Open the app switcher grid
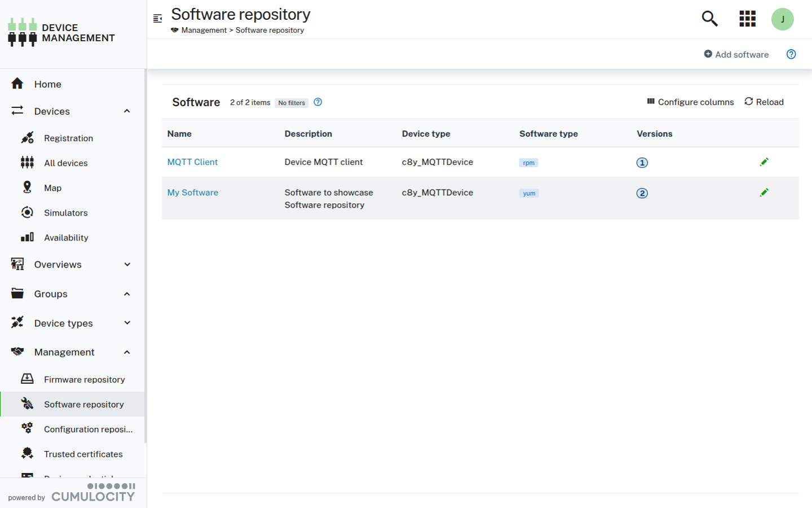This screenshot has height=508, width=812. (747, 19)
